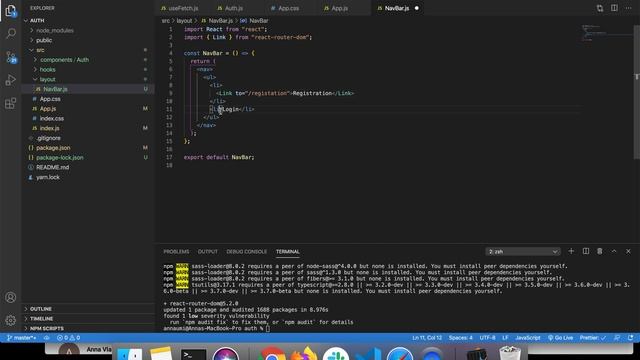This screenshot has height=360, width=640.
Task: Open the Manage gear icon
Action: (x=11, y=320)
